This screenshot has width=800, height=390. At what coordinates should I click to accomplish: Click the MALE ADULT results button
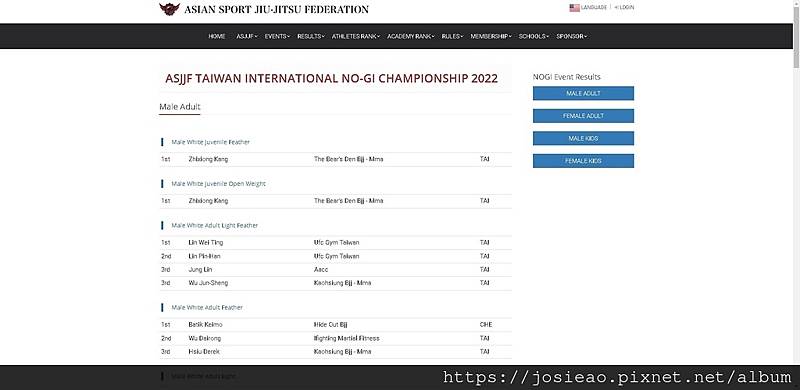pos(583,93)
